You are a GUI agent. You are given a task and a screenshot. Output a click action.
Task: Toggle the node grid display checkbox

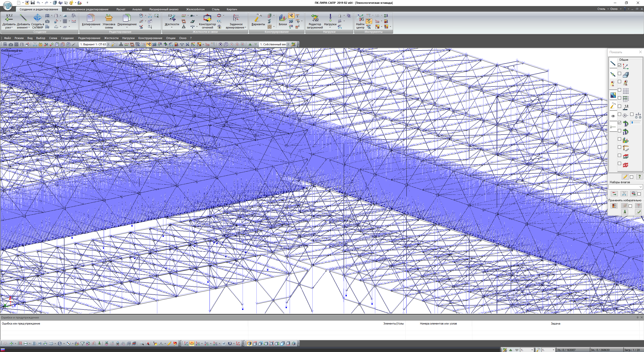tap(620, 90)
